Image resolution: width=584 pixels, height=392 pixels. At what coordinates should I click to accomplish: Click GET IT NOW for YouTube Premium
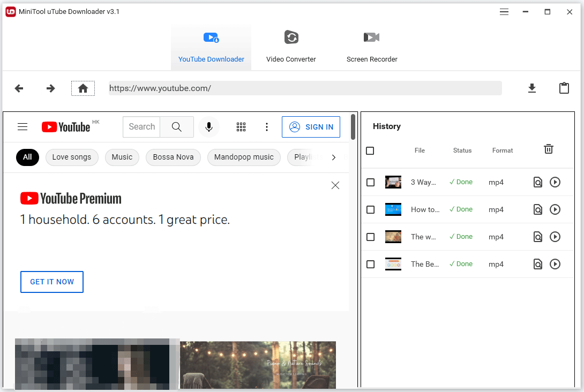[x=51, y=282]
